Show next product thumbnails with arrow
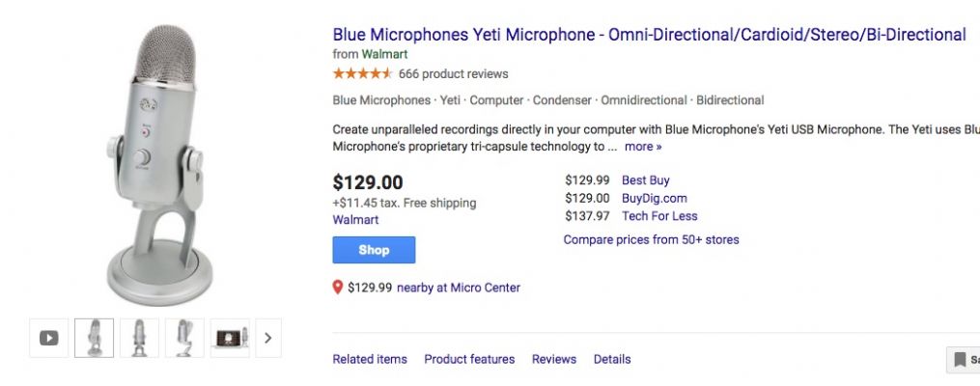 (268, 338)
